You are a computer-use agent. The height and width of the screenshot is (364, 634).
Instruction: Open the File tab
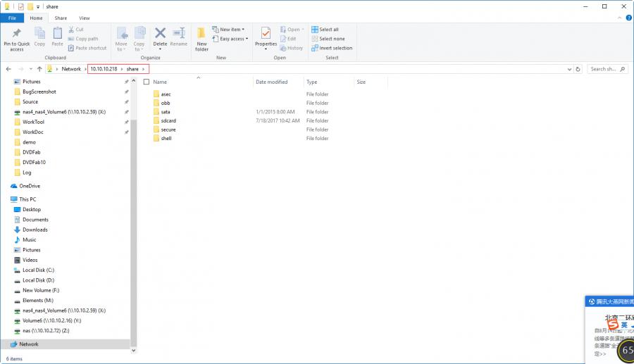click(12, 18)
